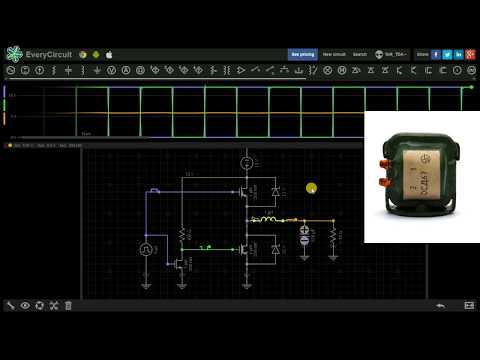Click the wrench edit parameter tool
This screenshot has width=480, height=360.
11,305
